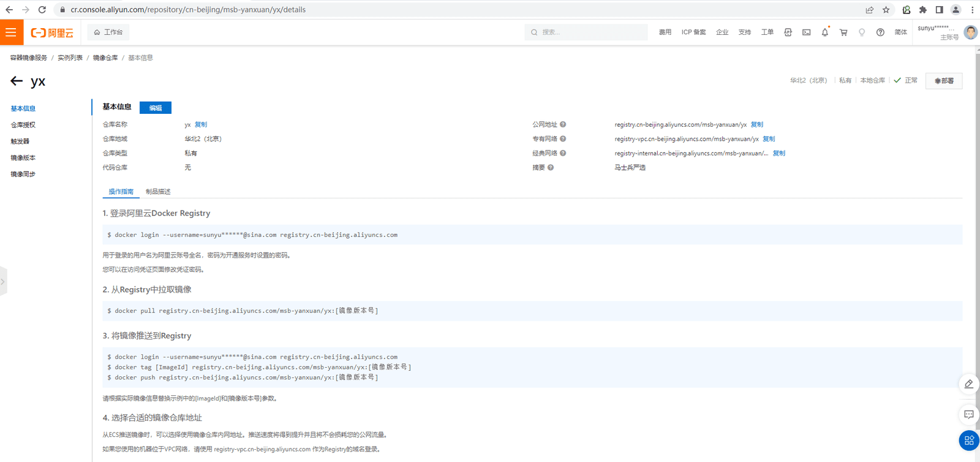Click the docker tag command line
980x462 pixels.
coord(259,367)
